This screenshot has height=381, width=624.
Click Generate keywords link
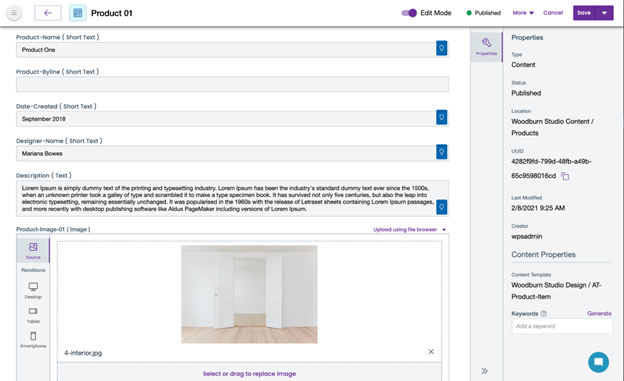599,313
